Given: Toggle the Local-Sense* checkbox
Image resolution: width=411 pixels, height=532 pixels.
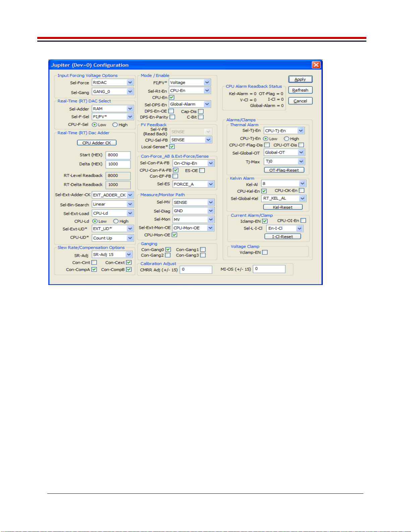Looking at the screenshot, I should point(172,147).
